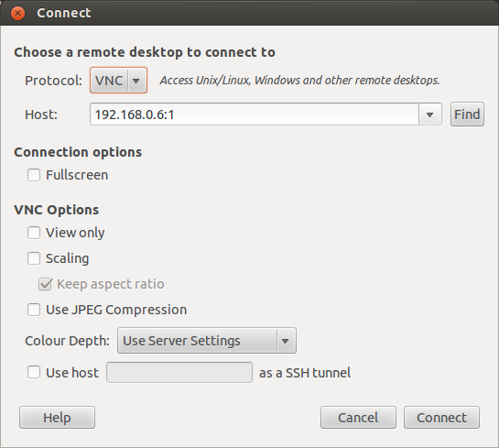
Task: Open Help for this dialog
Action: 58,418
